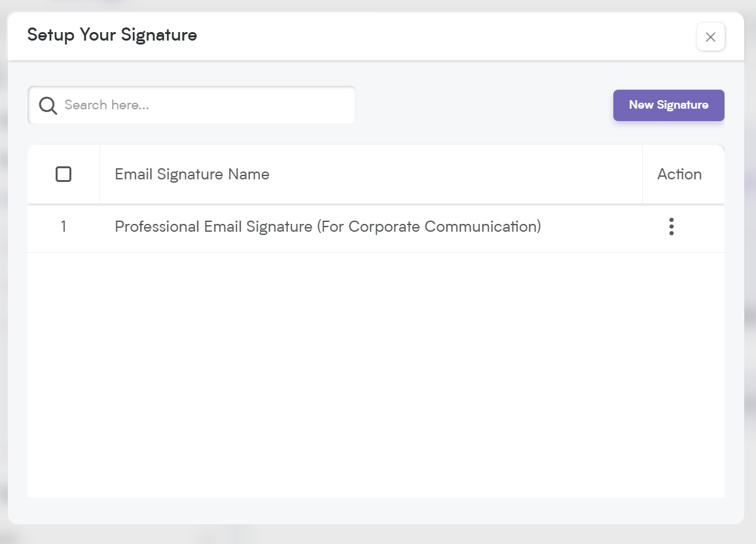
Task: Click the Action column header
Action: (x=679, y=174)
